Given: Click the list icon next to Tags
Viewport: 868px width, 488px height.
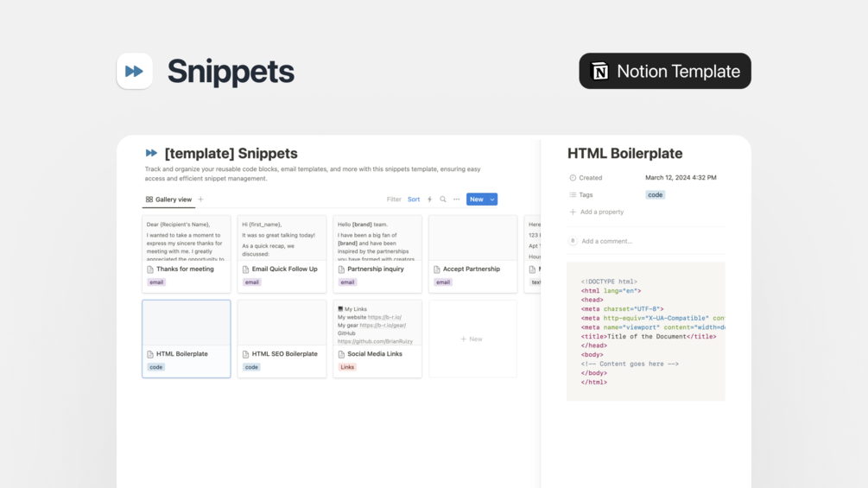Looking at the screenshot, I should tap(573, 195).
